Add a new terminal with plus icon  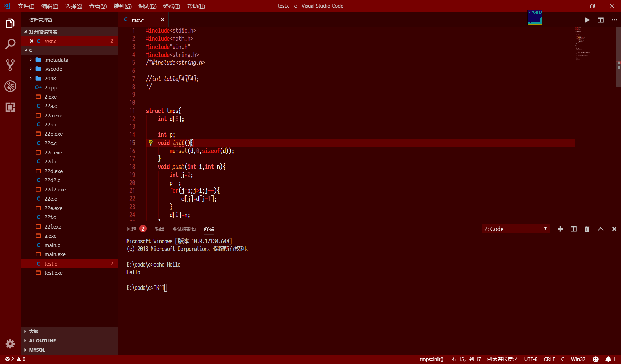[x=560, y=229]
